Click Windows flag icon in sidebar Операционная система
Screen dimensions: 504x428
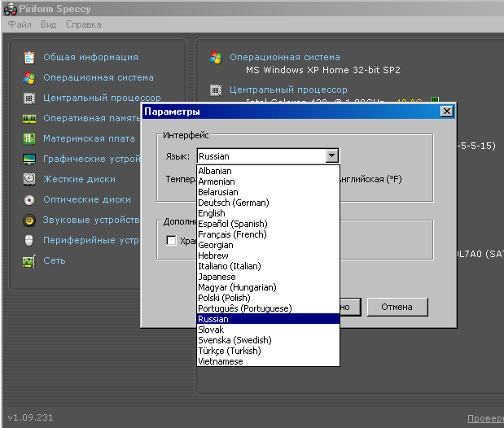[x=29, y=78]
